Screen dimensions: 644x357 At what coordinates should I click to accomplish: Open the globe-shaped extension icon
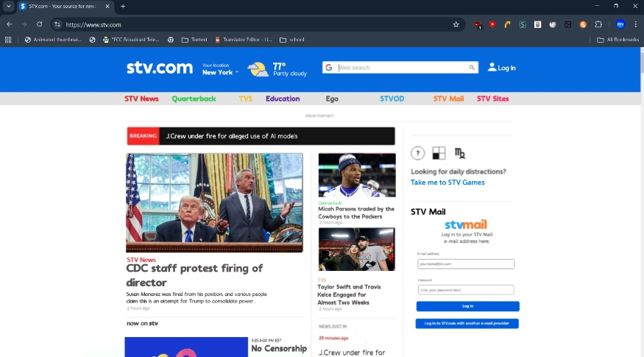click(x=553, y=24)
